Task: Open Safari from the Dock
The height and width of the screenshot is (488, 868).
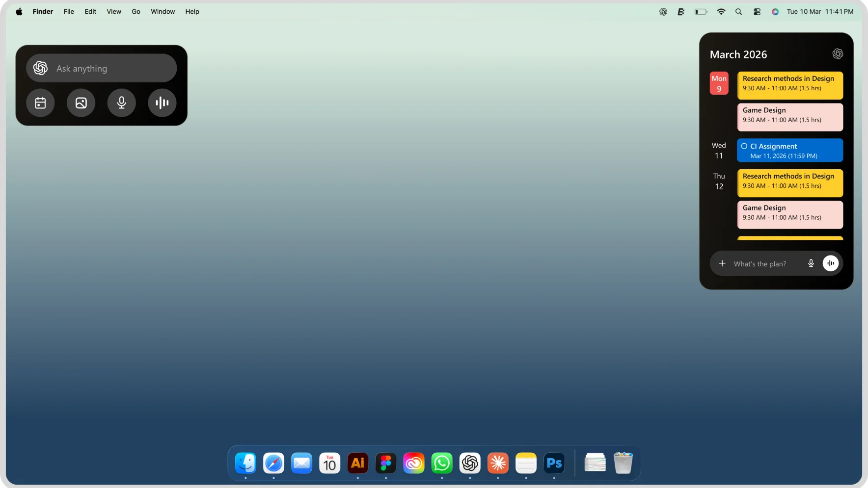Action: pyautogui.click(x=273, y=463)
